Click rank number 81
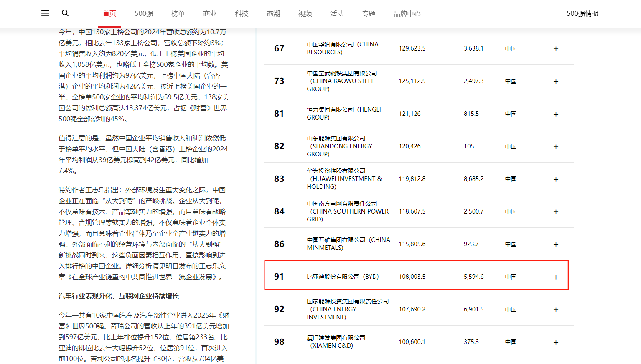This screenshot has height=364, width=641. (x=279, y=114)
